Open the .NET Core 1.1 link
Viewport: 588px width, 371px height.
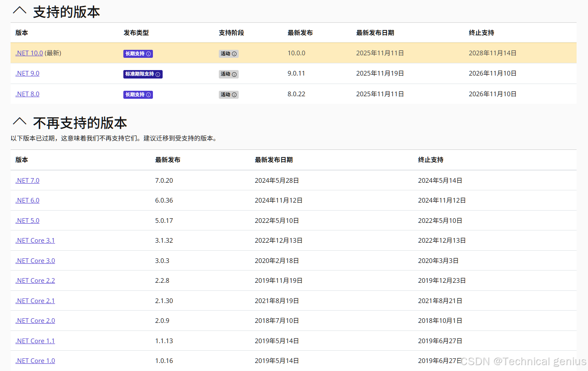pos(35,341)
